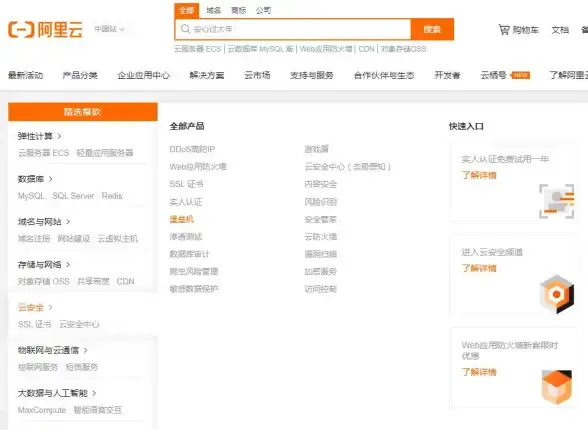
Task: Open 网站建设 in the sidebar
Action: click(x=74, y=238)
